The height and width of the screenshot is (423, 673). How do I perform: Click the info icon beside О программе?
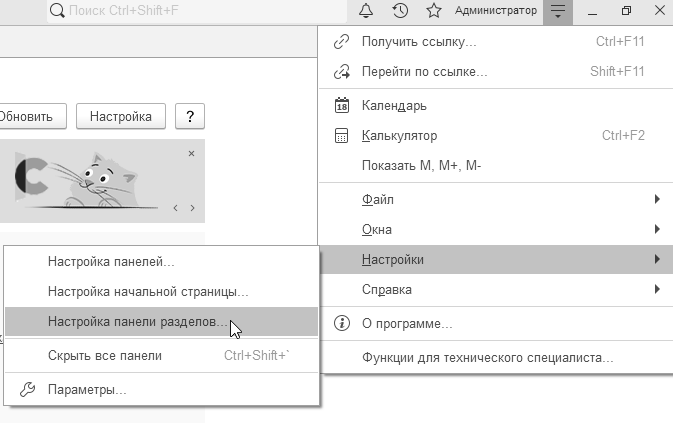tap(341, 323)
